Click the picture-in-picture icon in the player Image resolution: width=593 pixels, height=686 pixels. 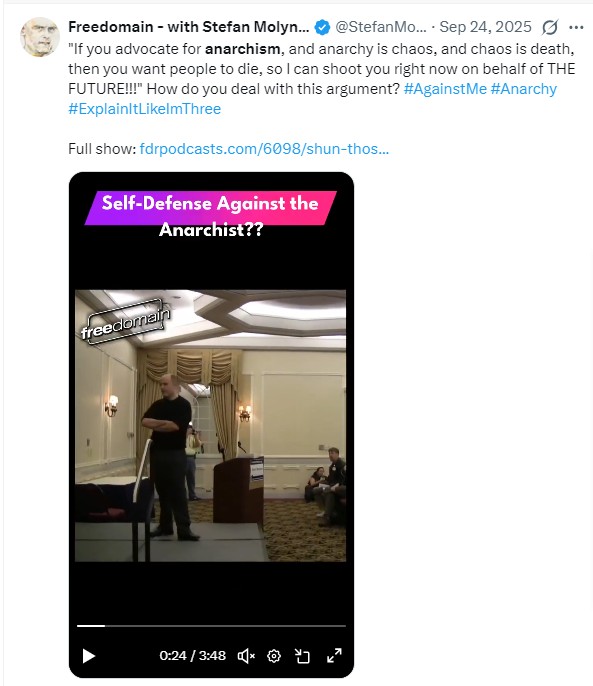[x=302, y=656]
